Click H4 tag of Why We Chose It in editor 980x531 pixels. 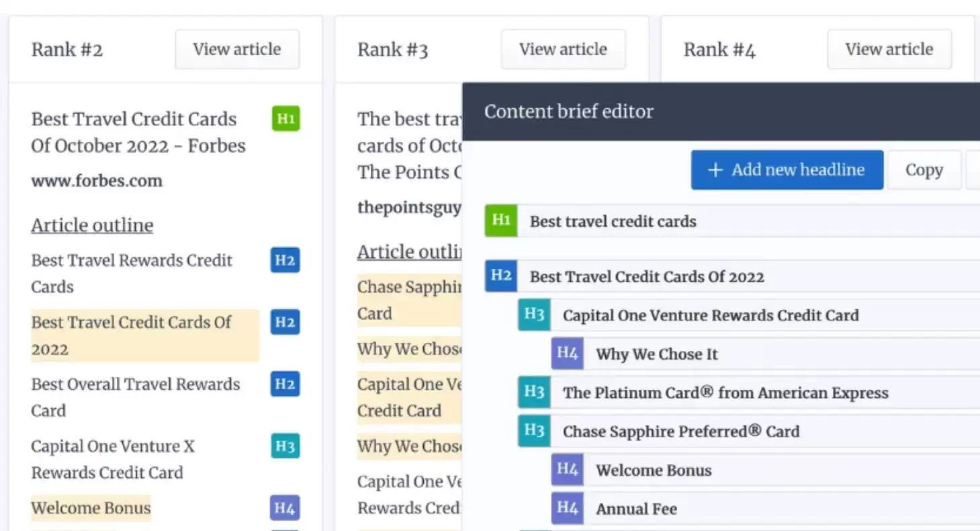coord(568,354)
